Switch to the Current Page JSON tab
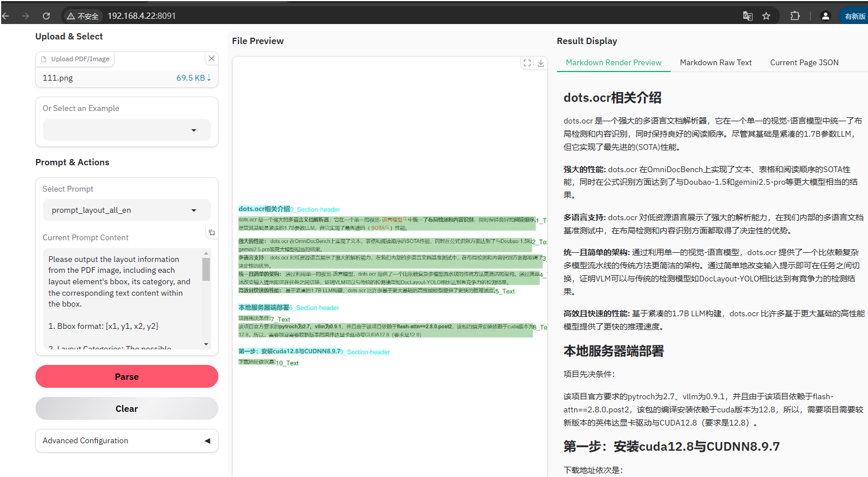Screen dimensions: 868x477 pyautogui.click(x=804, y=62)
